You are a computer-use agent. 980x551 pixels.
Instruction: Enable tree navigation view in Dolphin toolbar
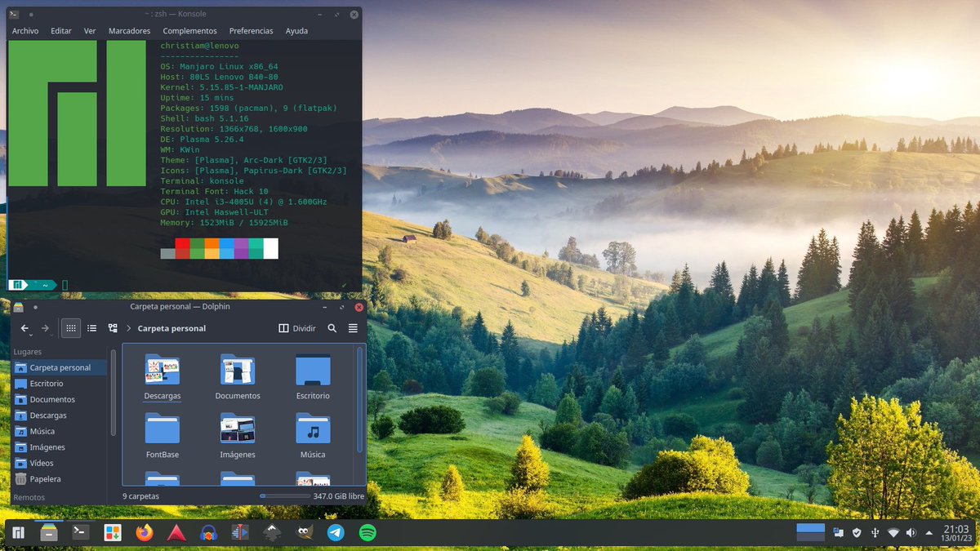pos(114,327)
